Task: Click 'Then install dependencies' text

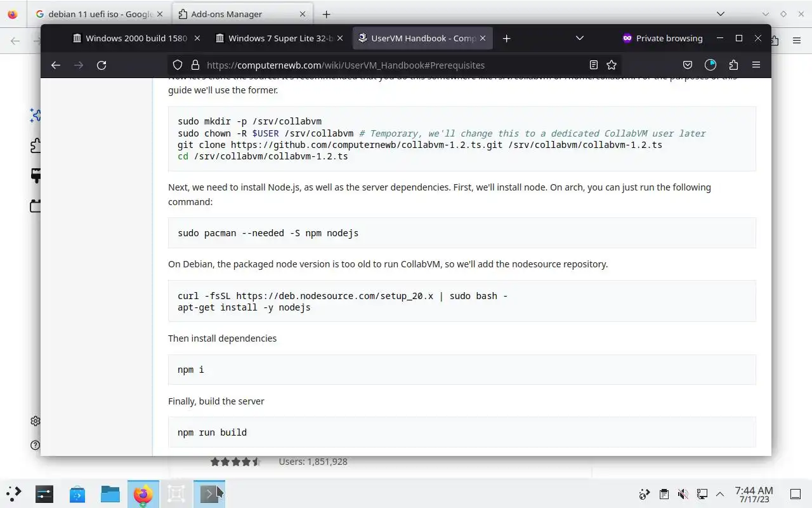Action: pyautogui.click(x=222, y=338)
